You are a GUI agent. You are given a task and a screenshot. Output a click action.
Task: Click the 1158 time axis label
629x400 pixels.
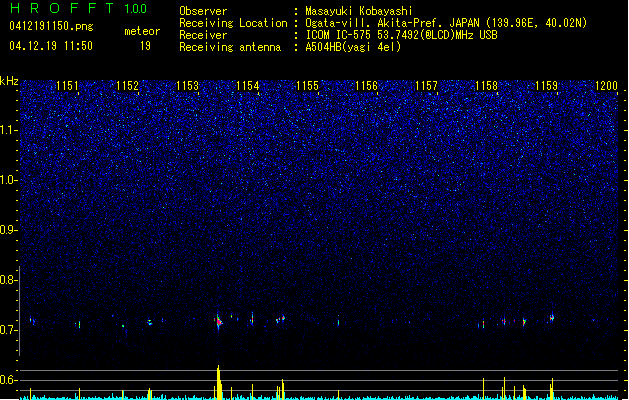[x=486, y=86]
